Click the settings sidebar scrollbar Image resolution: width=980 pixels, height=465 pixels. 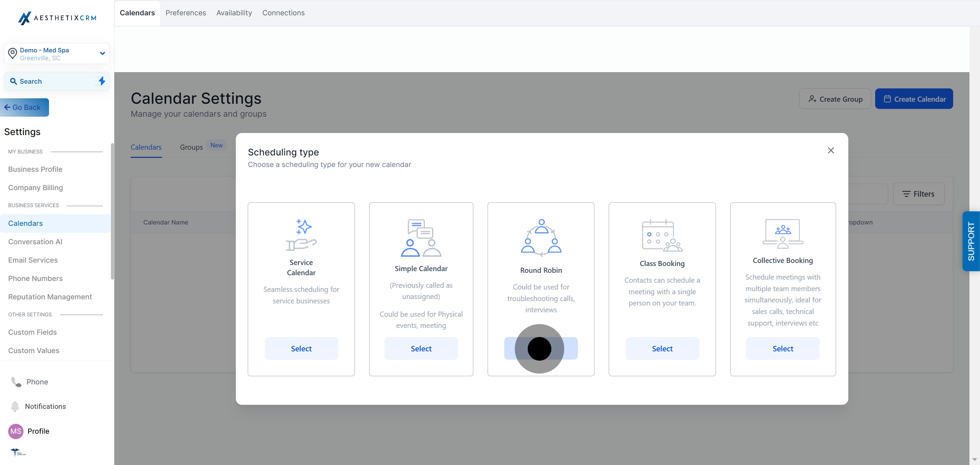coord(112,211)
